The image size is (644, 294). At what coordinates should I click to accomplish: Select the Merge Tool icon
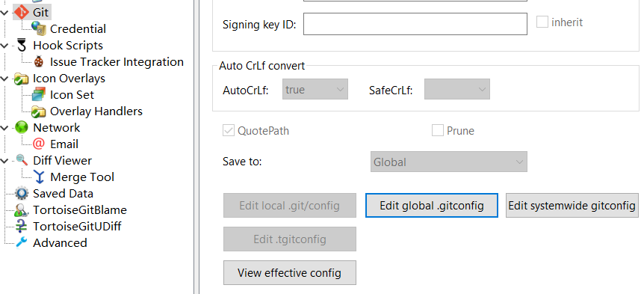[39, 177]
